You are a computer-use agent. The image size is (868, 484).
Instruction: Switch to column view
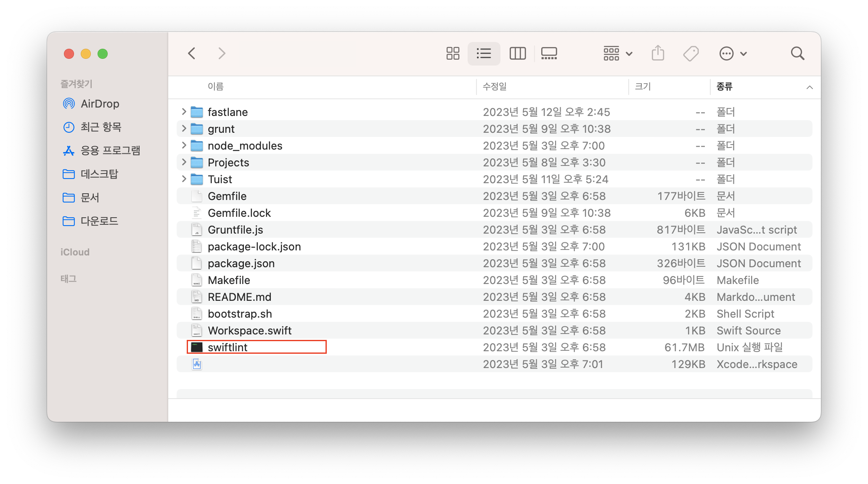[x=517, y=53]
